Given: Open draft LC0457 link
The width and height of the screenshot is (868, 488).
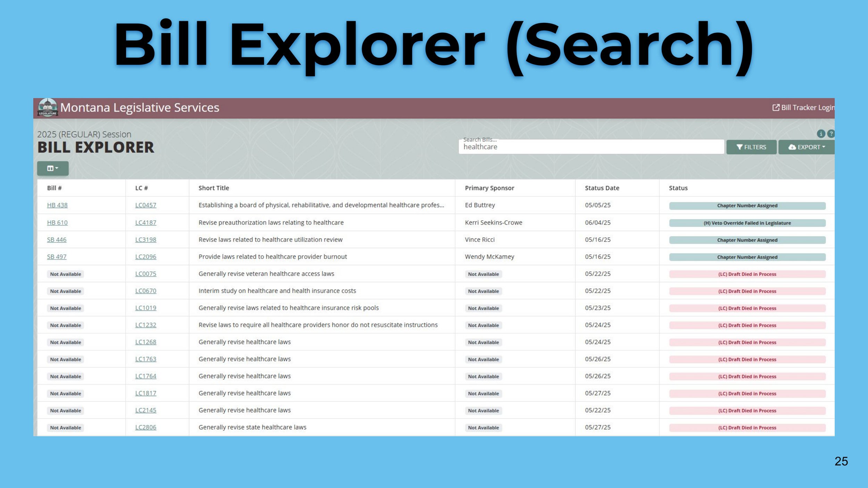Looking at the screenshot, I should [145, 205].
